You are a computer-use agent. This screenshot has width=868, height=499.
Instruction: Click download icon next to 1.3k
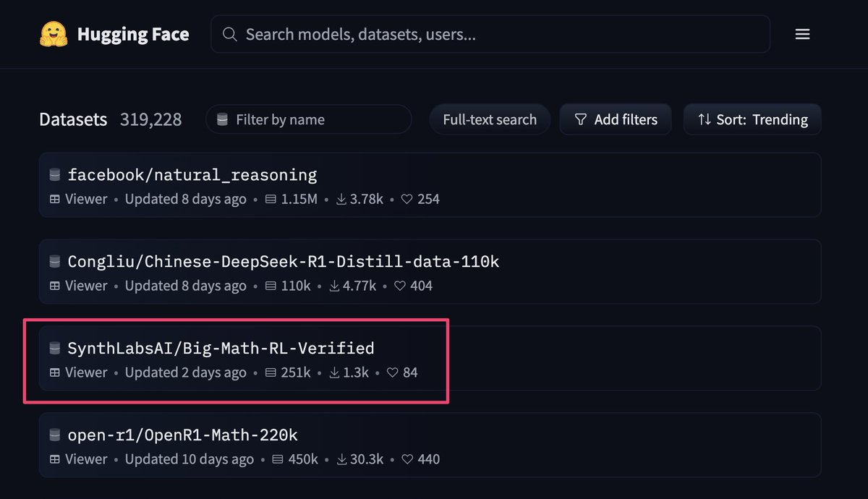click(x=334, y=372)
